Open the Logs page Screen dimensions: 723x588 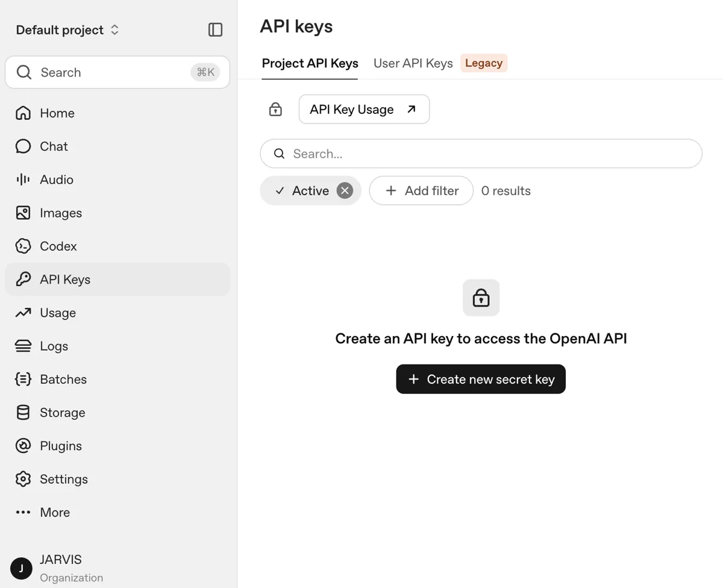coord(117,346)
